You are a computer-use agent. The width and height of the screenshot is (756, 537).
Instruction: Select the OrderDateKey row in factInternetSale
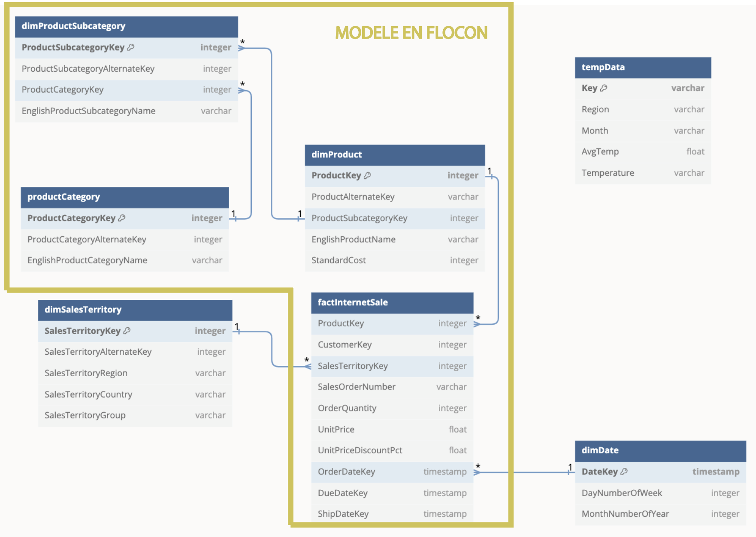(392, 472)
